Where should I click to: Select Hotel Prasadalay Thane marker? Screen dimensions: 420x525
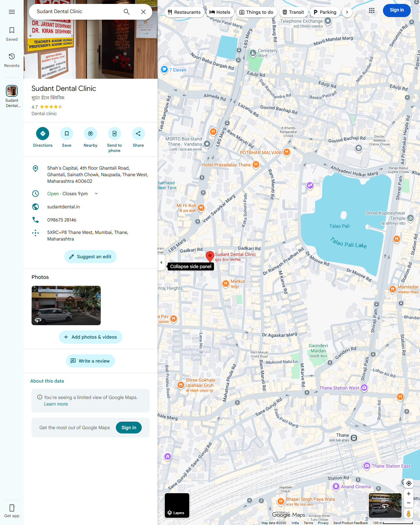pyautogui.click(x=256, y=165)
